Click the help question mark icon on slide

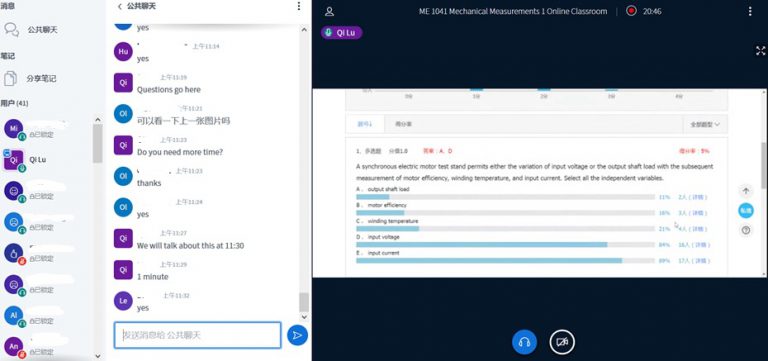tap(745, 230)
